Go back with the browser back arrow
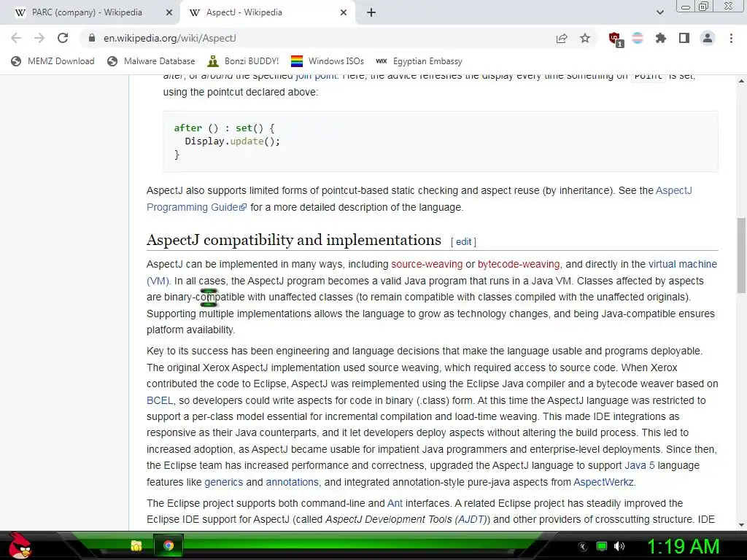The height and width of the screenshot is (560, 747). (x=16, y=38)
